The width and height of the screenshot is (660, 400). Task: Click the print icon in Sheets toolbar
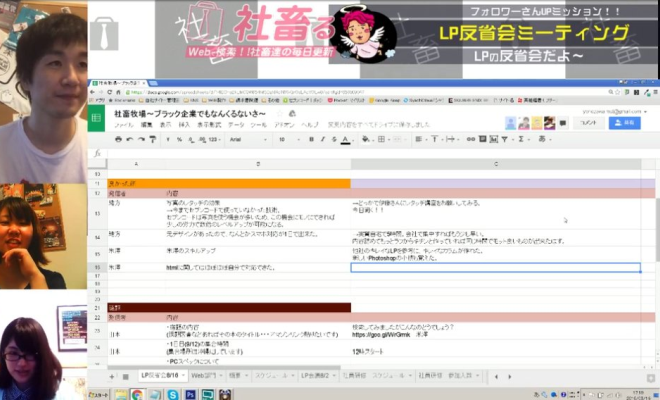coord(118,139)
